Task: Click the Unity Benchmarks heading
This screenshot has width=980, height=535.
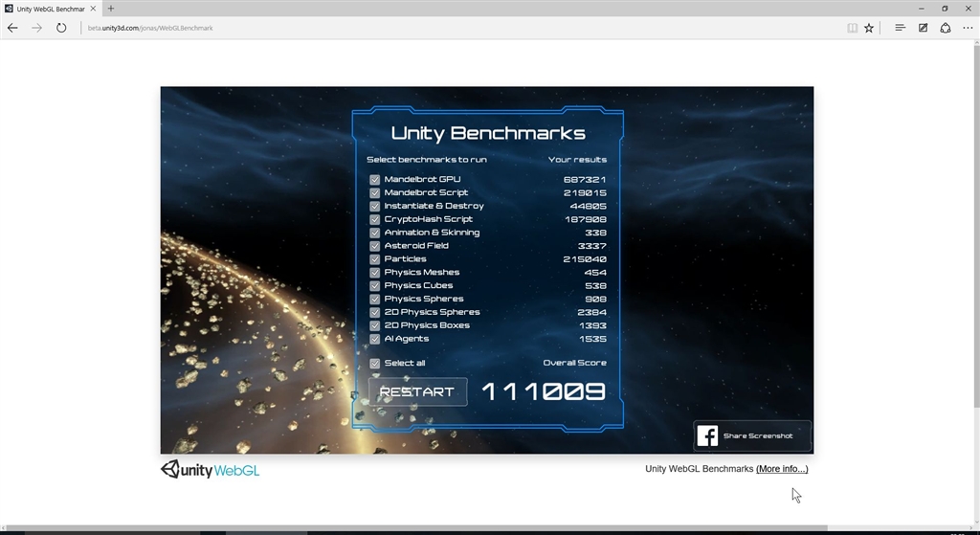Action: coord(488,132)
